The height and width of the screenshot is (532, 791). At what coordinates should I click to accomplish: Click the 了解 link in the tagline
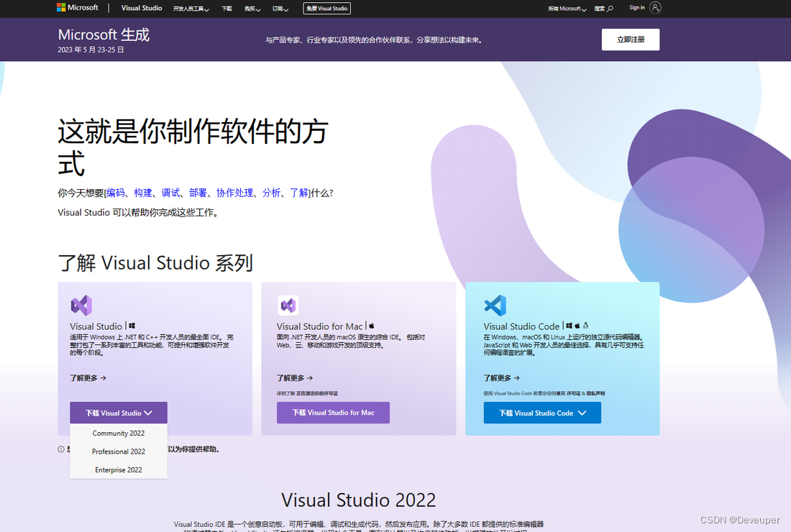298,193
